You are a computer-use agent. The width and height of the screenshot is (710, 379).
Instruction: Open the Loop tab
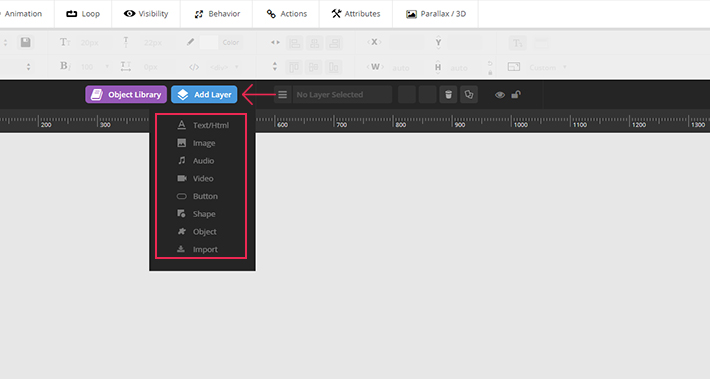pos(83,14)
